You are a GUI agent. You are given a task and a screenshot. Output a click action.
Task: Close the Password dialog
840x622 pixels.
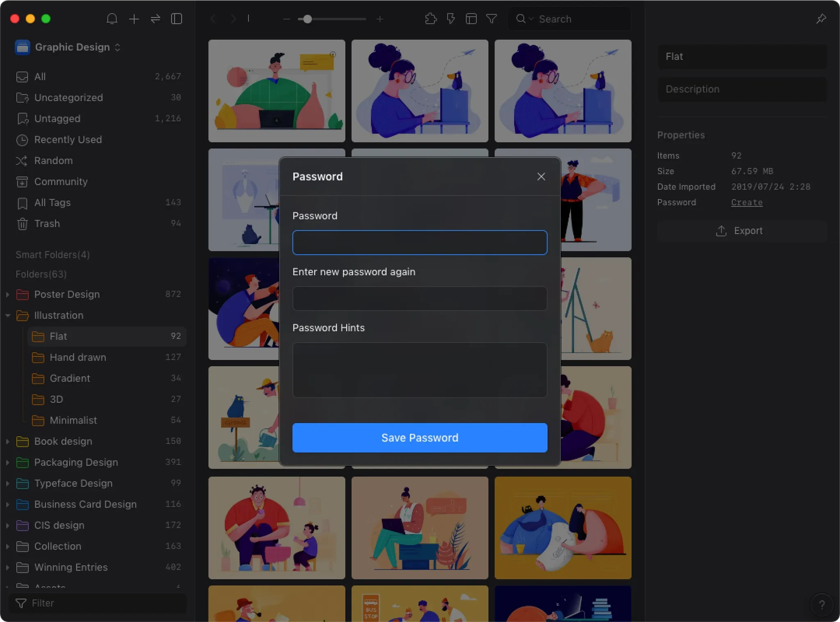pyautogui.click(x=541, y=177)
